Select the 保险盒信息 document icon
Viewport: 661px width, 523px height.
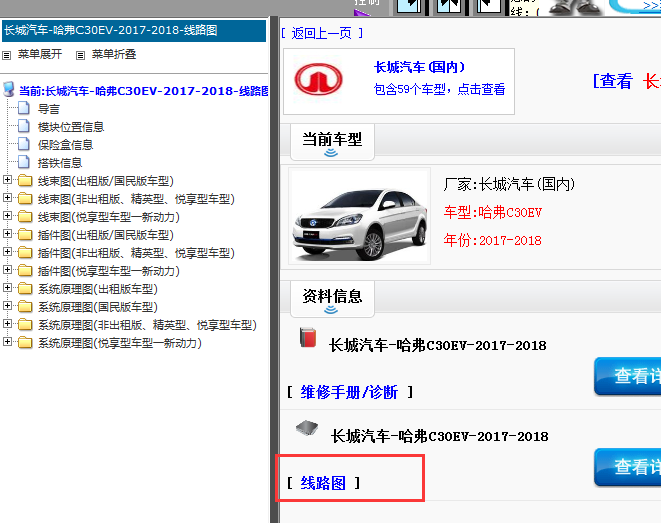[24, 145]
